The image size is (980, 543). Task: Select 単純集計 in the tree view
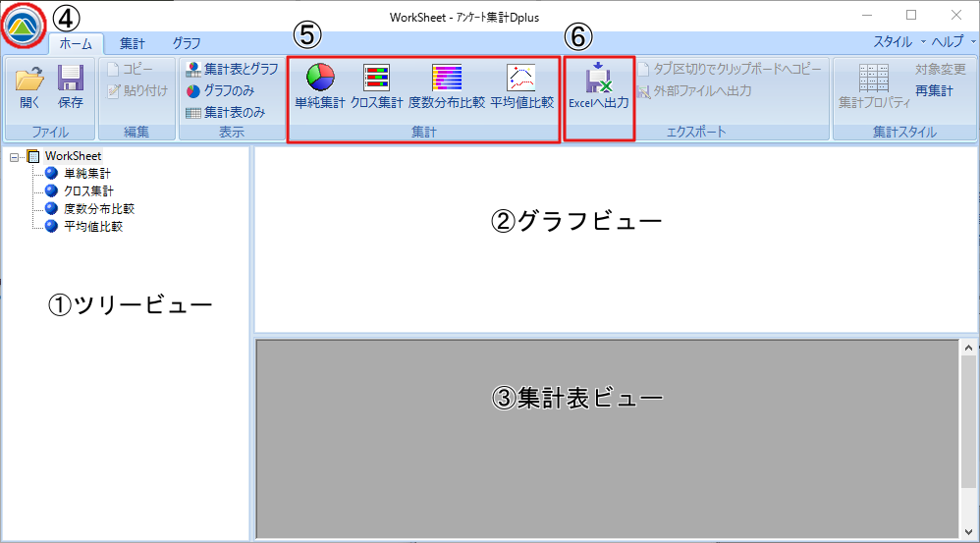(x=86, y=174)
